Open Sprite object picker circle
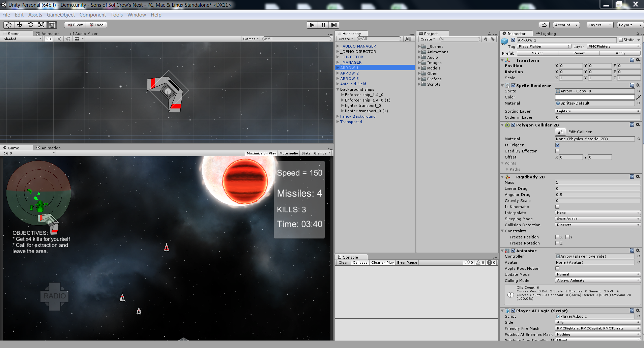Viewport: 644px width, 348px height. pos(639,91)
